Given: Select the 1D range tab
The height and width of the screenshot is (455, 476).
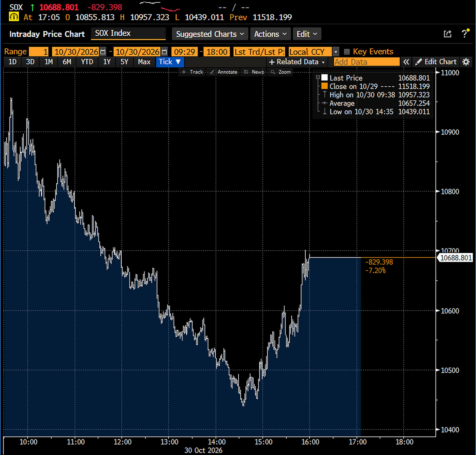Looking at the screenshot, I should pyautogui.click(x=12, y=62).
